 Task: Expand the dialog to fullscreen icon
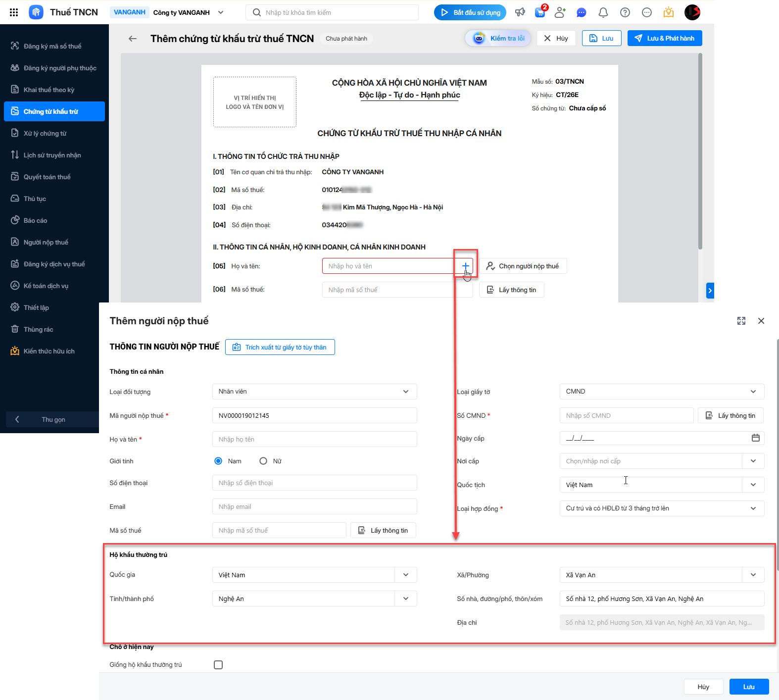tap(741, 321)
